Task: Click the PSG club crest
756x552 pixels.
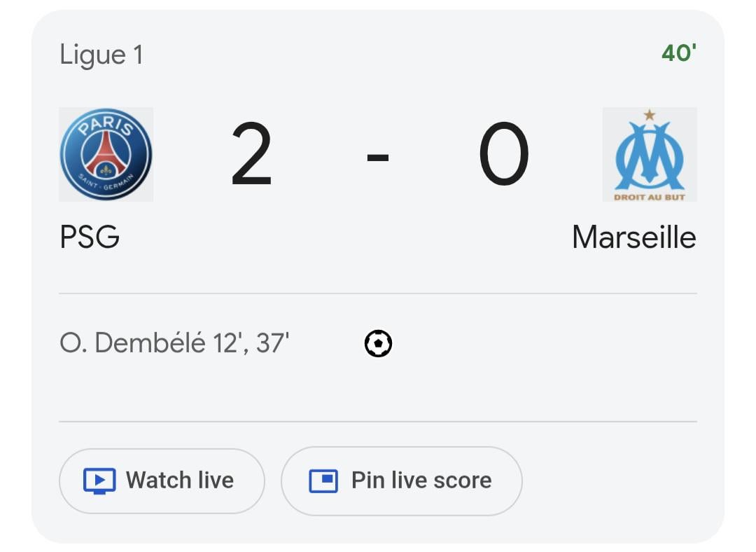Action: (106, 155)
